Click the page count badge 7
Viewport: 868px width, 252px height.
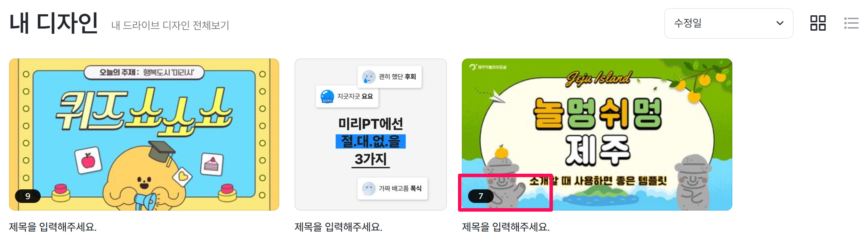(481, 196)
